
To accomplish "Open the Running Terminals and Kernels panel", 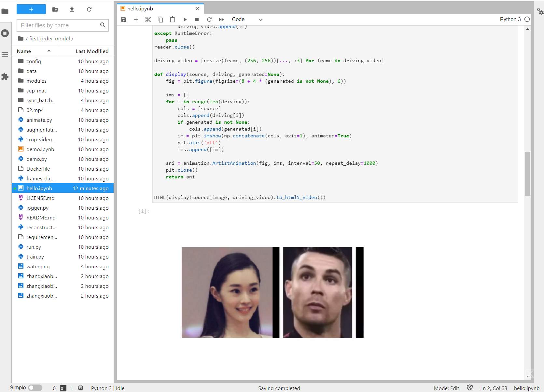I will point(5,33).
